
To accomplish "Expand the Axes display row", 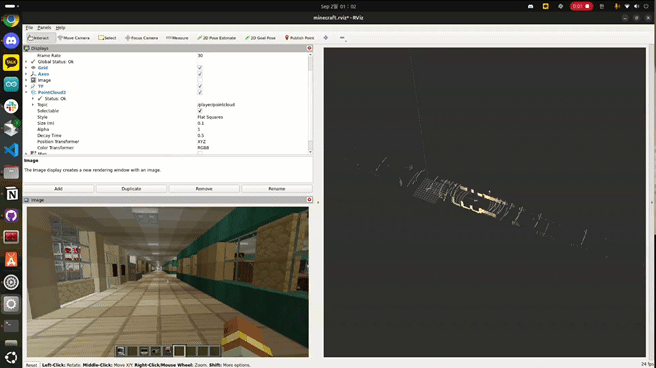I will point(26,74).
